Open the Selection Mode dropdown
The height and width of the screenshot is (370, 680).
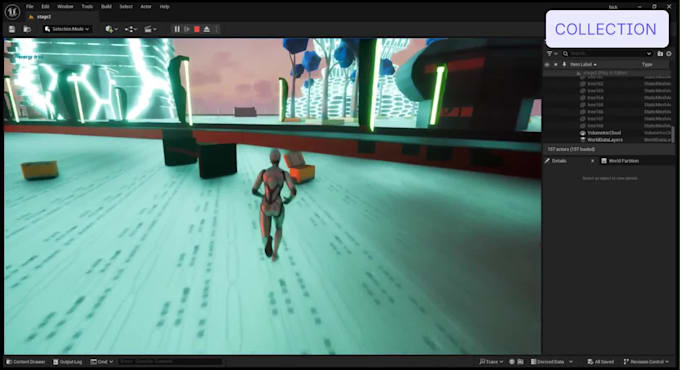(x=67, y=29)
